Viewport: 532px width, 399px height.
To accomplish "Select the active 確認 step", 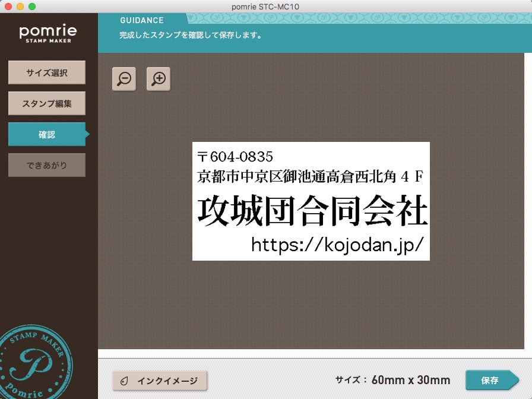I will click(x=46, y=134).
